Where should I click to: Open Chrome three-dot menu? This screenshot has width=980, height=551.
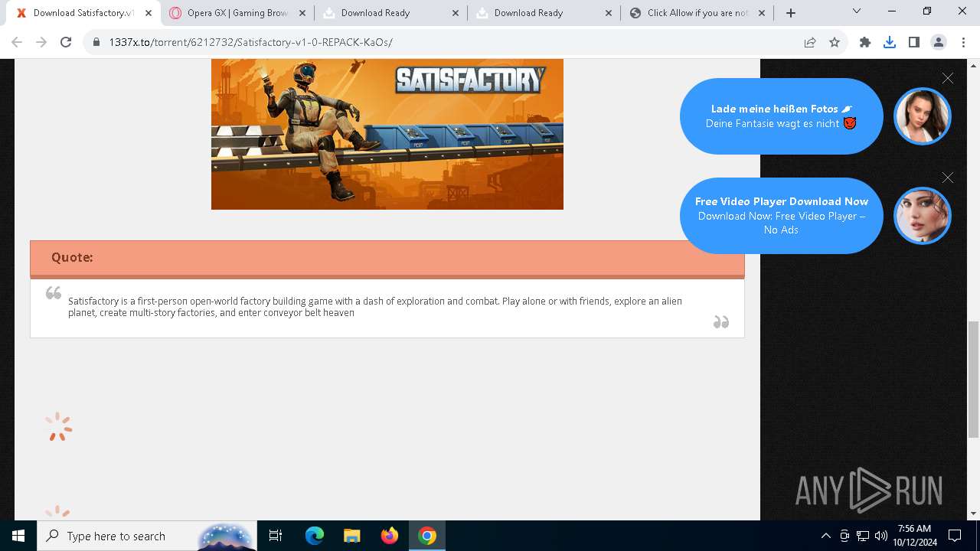click(x=963, y=42)
